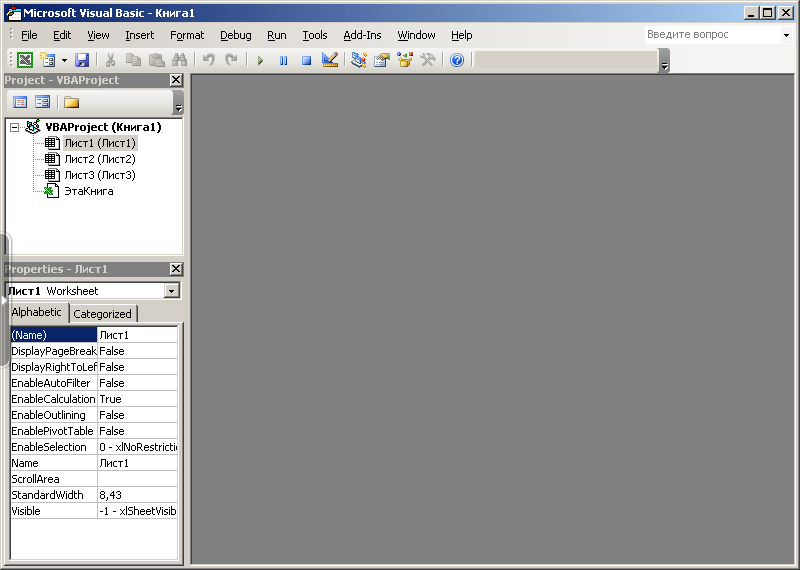Open the View menu
Image resolution: width=800 pixels, height=570 pixels.
point(98,35)
